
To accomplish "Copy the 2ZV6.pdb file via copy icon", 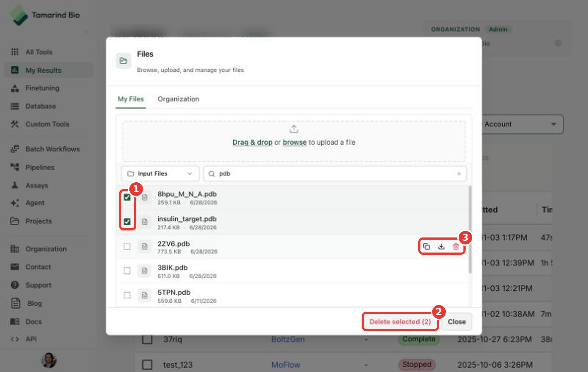I will (426, 247).
